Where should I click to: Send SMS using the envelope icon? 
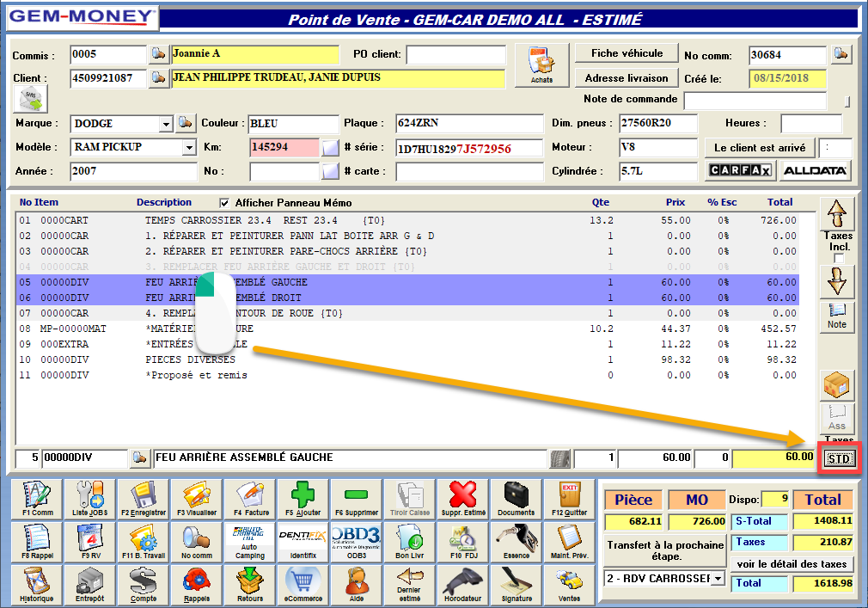[x=30, y=99]
